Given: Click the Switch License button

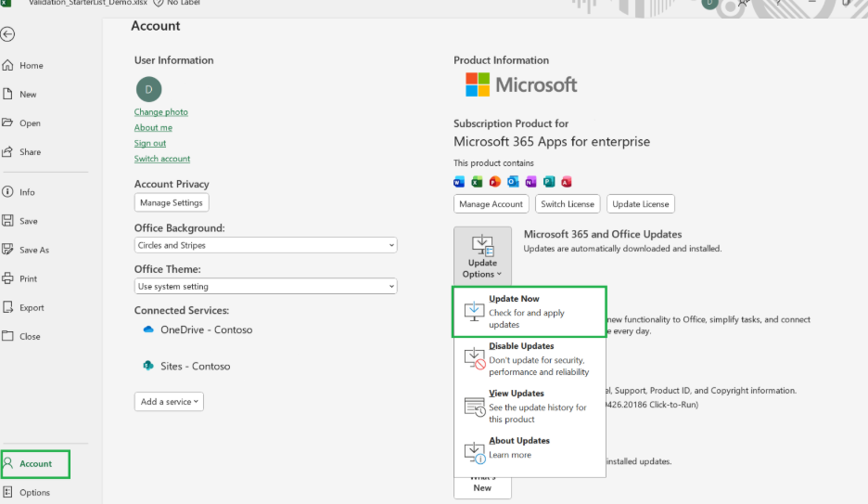Looking at the screenshot, I should 568,204.
